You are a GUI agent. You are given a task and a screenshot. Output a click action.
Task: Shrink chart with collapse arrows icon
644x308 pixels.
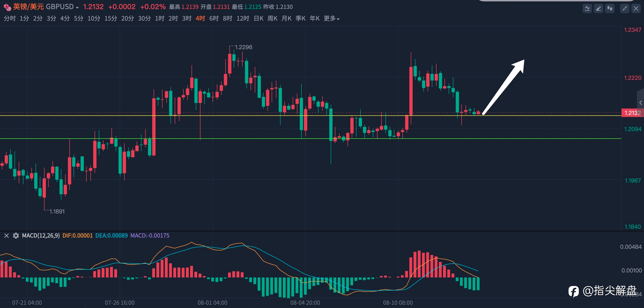[625, 9]
